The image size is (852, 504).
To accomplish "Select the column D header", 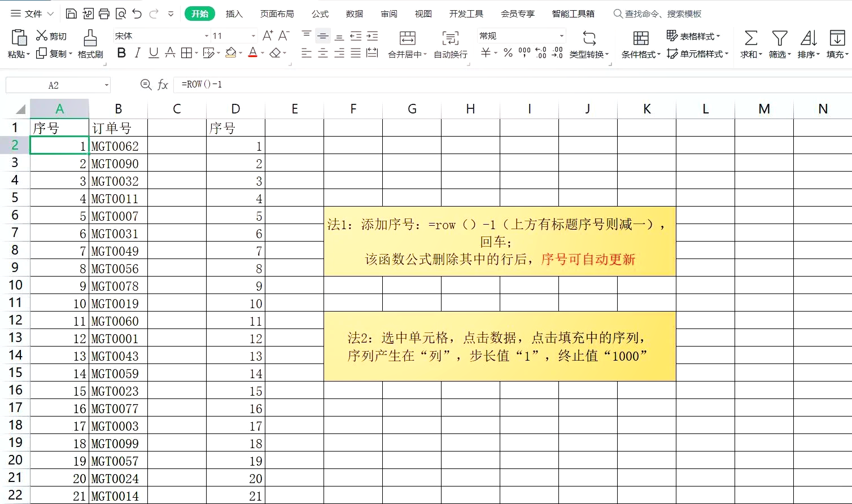I will (236, 109).
